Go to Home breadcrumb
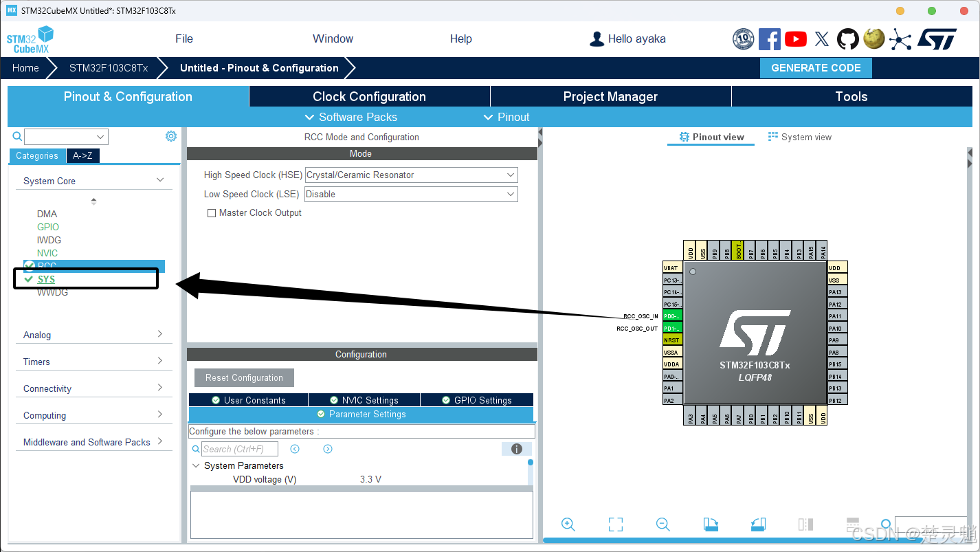The image size is (980, 552). (x=25, y=68)
